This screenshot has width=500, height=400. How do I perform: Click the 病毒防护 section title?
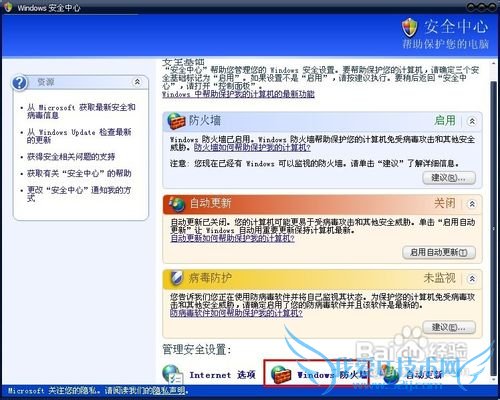[x=210, y=278]
